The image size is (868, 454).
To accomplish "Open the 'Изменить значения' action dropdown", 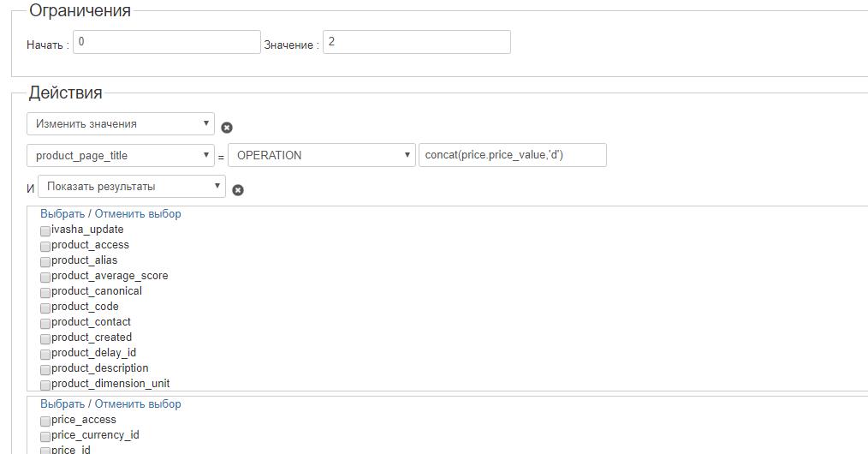I will 121,124.
